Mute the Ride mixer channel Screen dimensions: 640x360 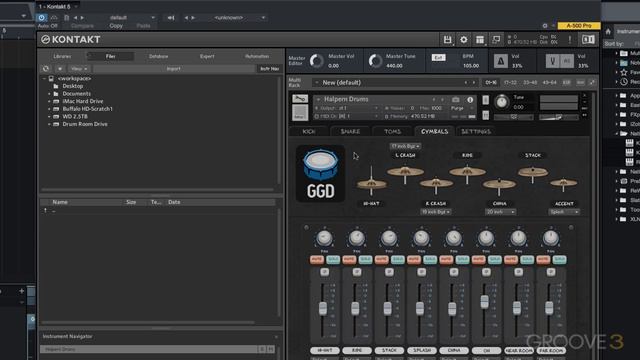349,260
